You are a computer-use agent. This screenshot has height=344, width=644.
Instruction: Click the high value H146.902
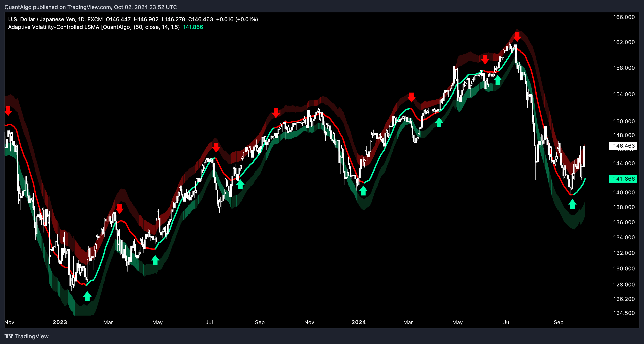(146, 19)
